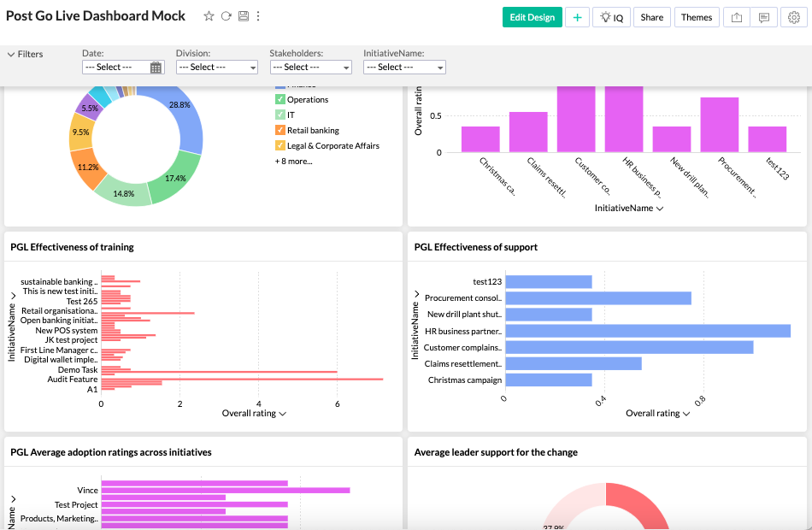
Task: Click the Edit Design button
Action: coord(532,17)
